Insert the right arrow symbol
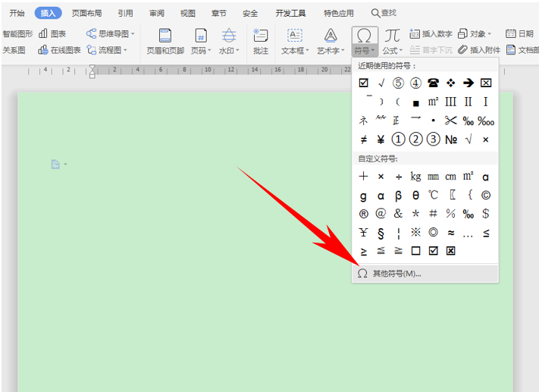539x392 pixels. click(468, 83)
